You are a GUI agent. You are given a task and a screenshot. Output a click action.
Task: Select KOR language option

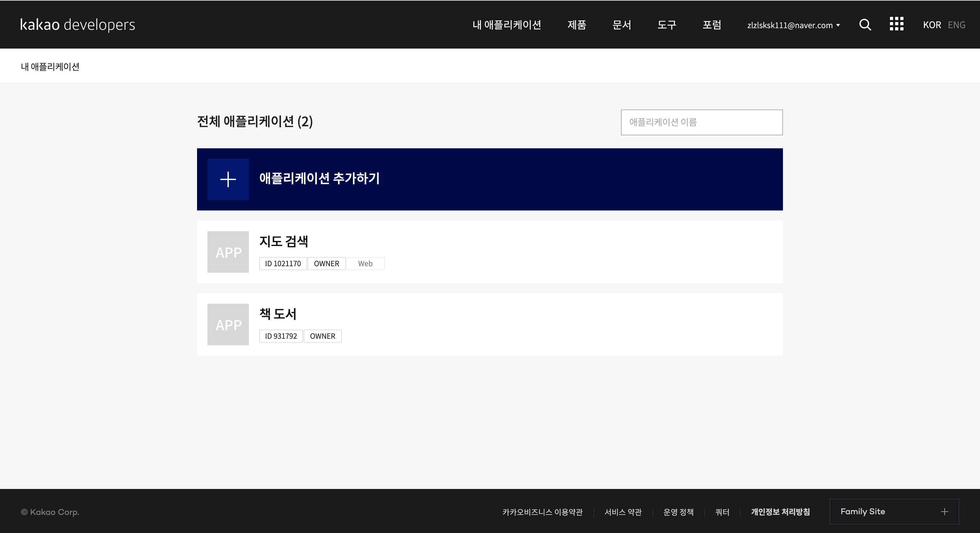coord(932,25)
